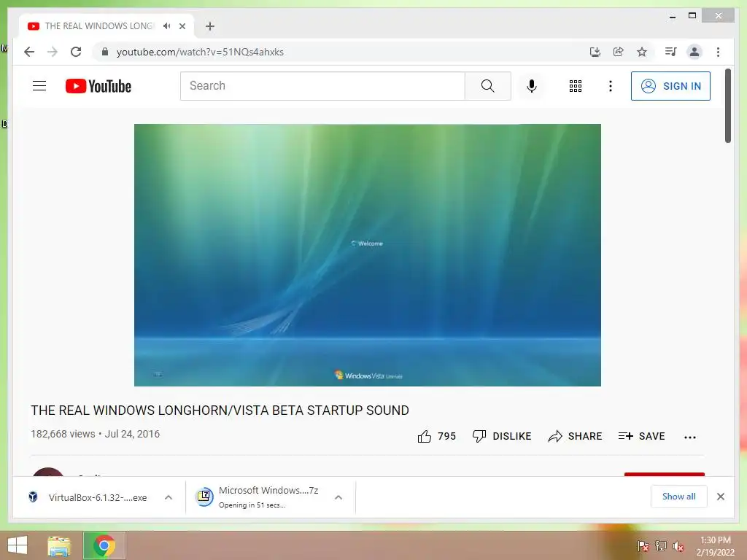Image resolution: width=747 pixels, height=560 pixels.
Task: Open a new tab
Action: 210,26
